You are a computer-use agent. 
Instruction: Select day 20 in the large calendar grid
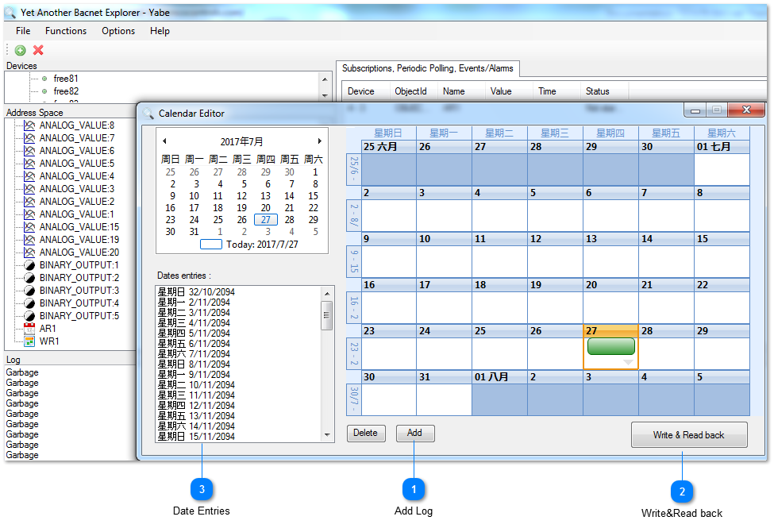610,301
